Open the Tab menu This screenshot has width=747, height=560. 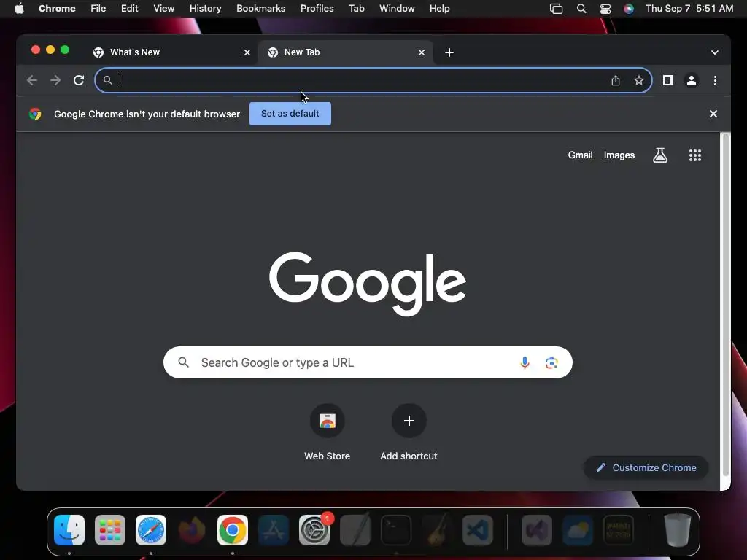[x=356, y=9]
